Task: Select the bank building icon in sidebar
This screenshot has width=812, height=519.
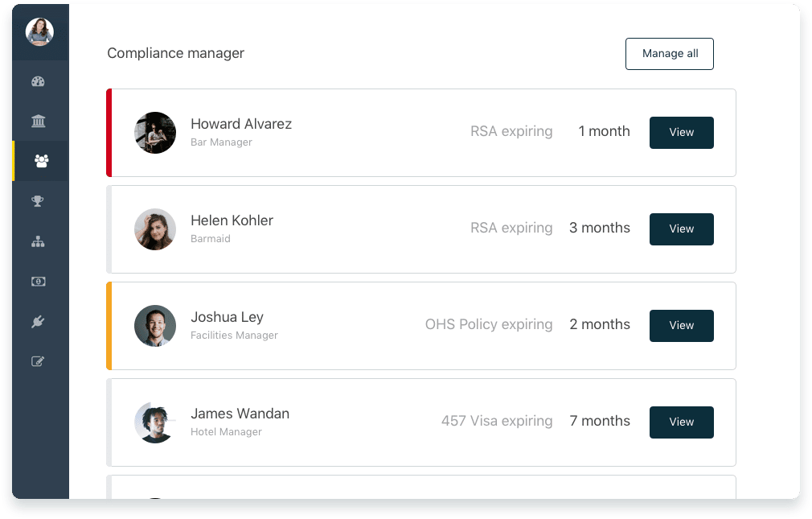Action: 39,121
